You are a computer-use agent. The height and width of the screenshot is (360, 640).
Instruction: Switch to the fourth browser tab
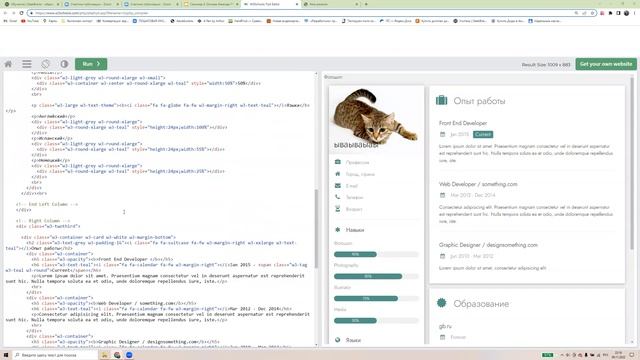coord(211,4)
